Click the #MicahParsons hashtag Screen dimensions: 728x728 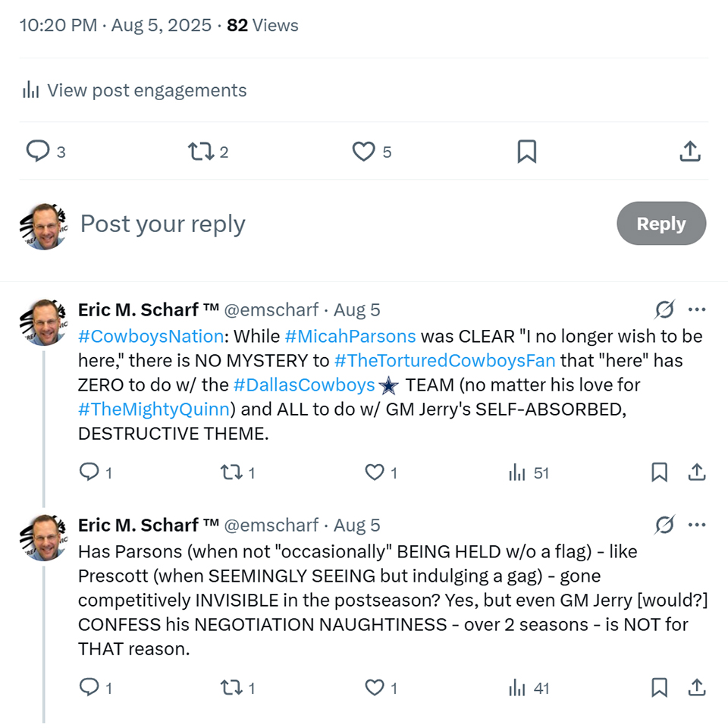350,336
